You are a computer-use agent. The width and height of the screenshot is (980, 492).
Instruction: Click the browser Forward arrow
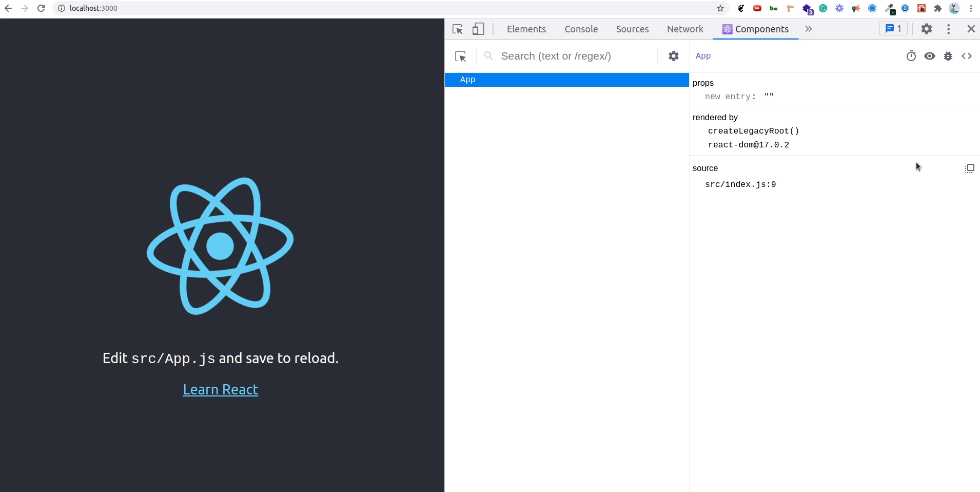tap(25, 8)
